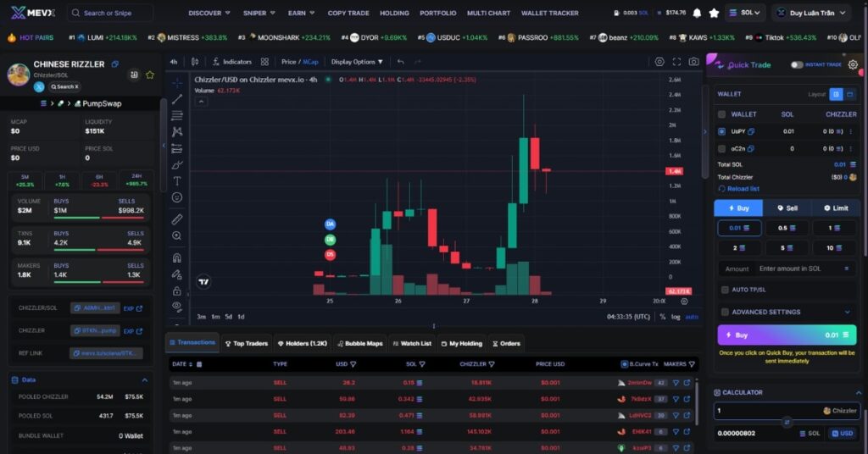Add Chinese Rizzler to favorites star
The image size is (868, 454).
pos(150,75)
